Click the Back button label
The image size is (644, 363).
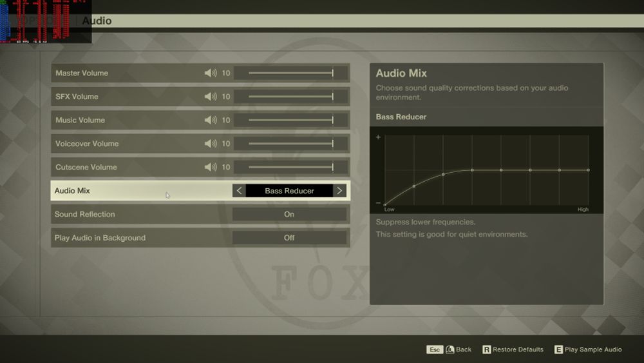tap(464, 349)
